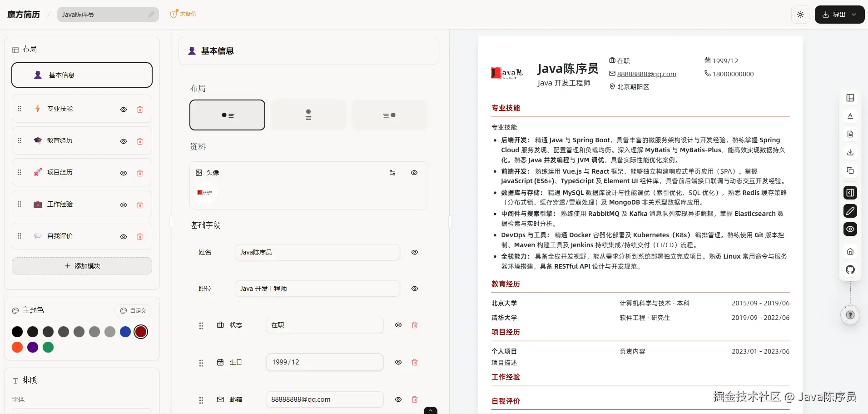Hide the 自我评价 module
The height and width of the screenshot is (414, 868).
(124, 236)
